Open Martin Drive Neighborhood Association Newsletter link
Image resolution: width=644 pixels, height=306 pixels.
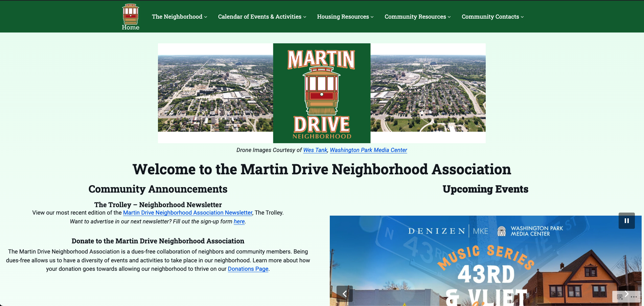188,213
